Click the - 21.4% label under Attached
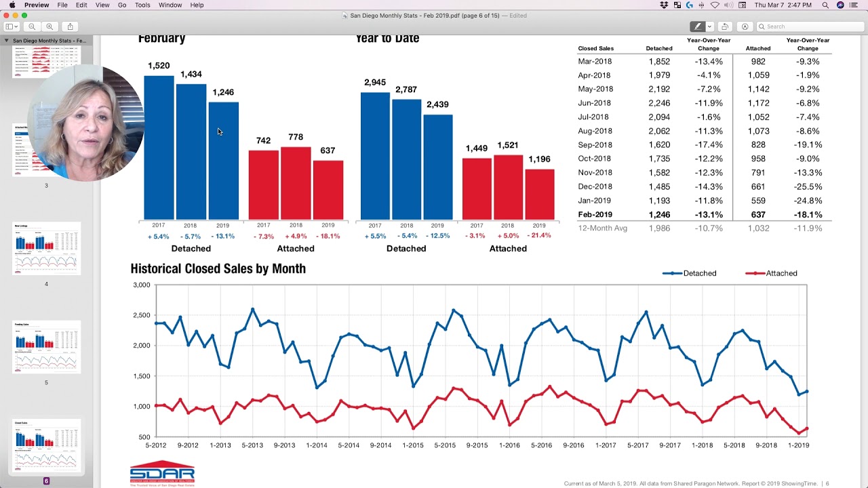The width and height of the screenshot is (868, 488). tap(539, 235)
